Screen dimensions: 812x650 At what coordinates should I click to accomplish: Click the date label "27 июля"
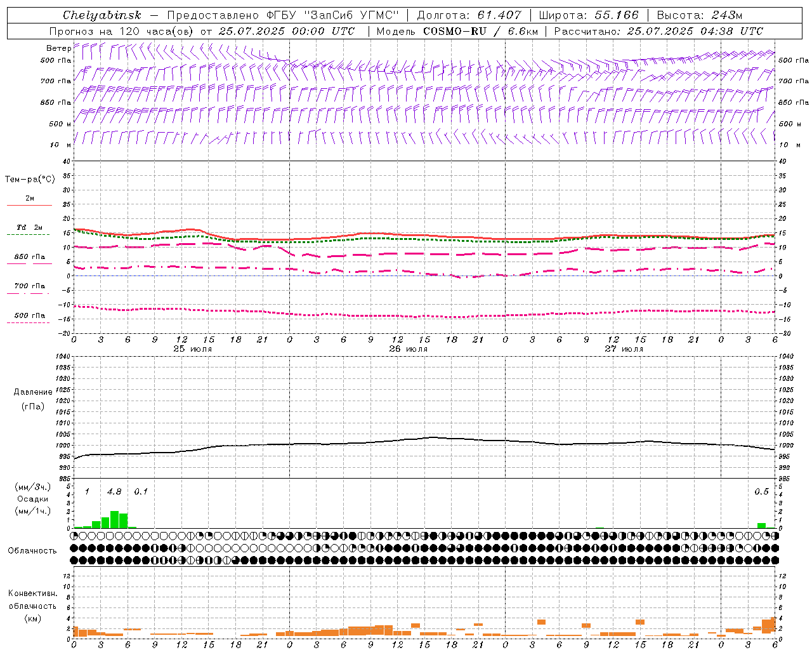click(x=624, y=349)
